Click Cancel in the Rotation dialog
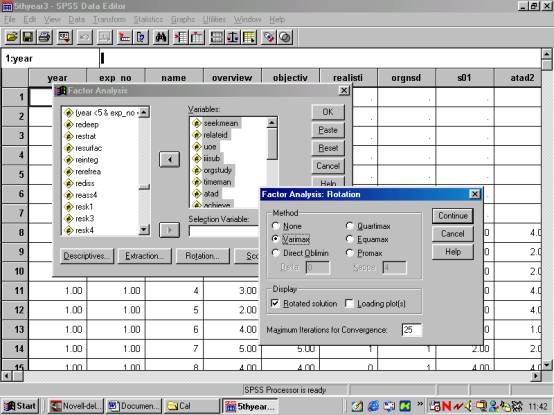Image resolution: width=554 pixels, height=415 pixels. [x=453, y=233]
